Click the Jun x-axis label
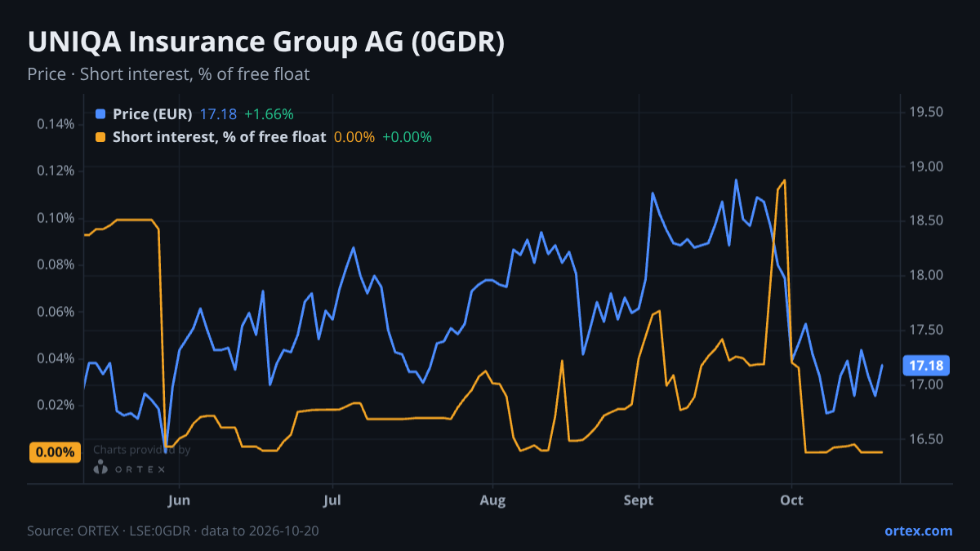This screenshot has width=980, height=551. 178,500
